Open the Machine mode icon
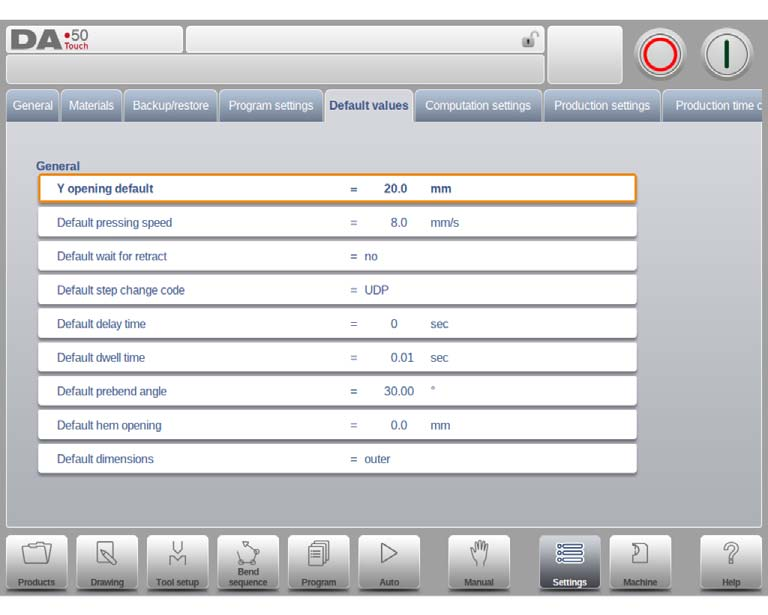 [640, 562]
